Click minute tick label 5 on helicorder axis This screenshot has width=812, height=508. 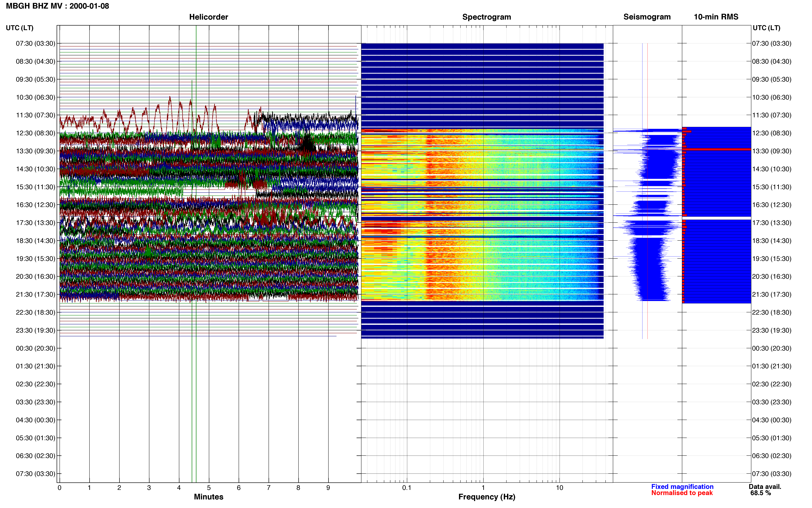(209, 487)
